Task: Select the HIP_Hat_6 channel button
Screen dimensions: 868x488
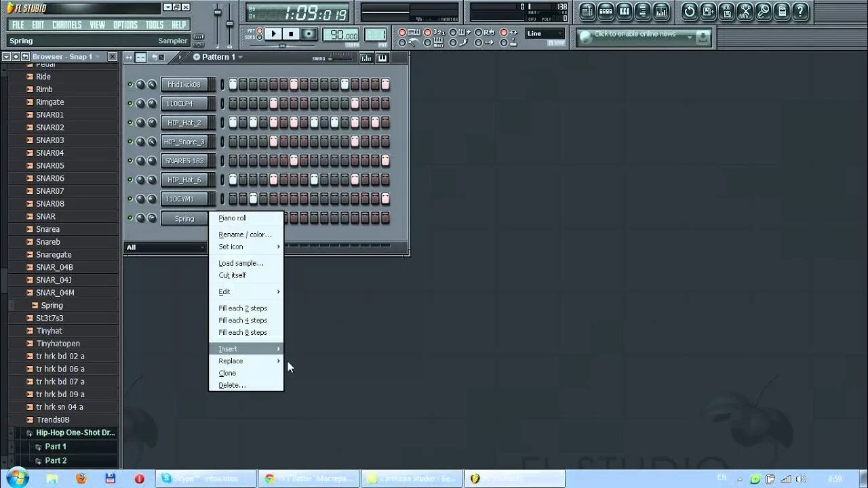Action: tap(184, 180)
